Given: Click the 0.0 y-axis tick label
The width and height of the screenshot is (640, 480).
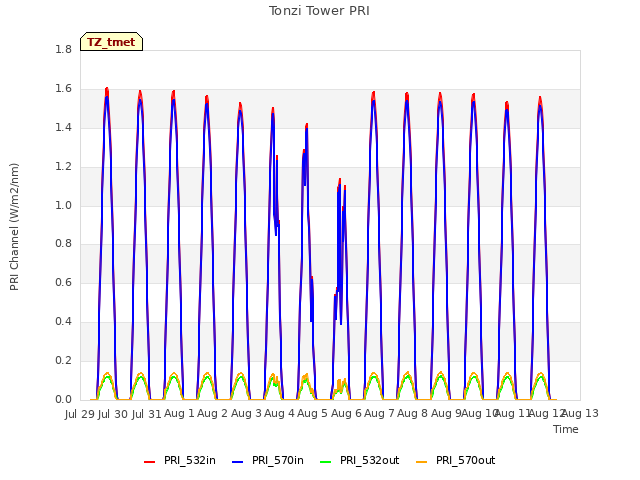Looking at the screenshot, I should (63, 400).
